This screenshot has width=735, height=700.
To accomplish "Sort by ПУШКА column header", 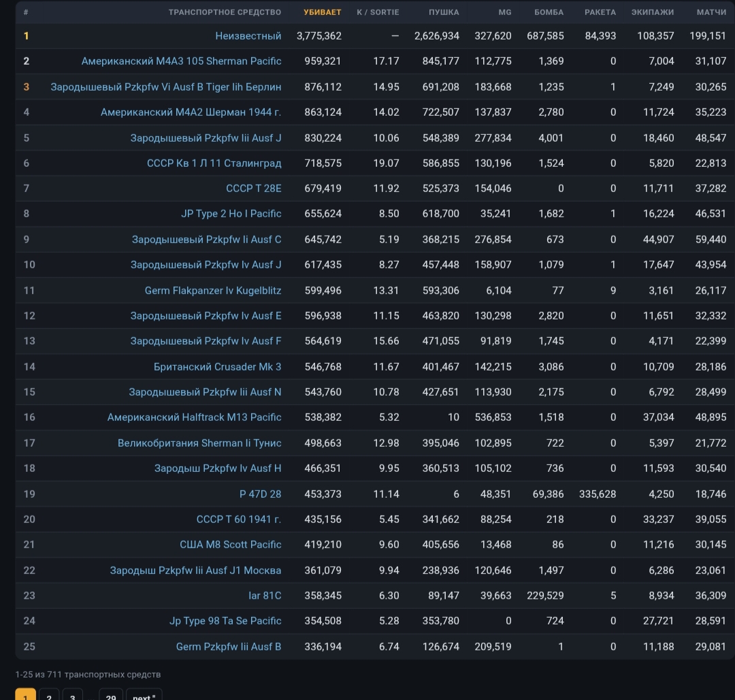I will coord(444,12).
